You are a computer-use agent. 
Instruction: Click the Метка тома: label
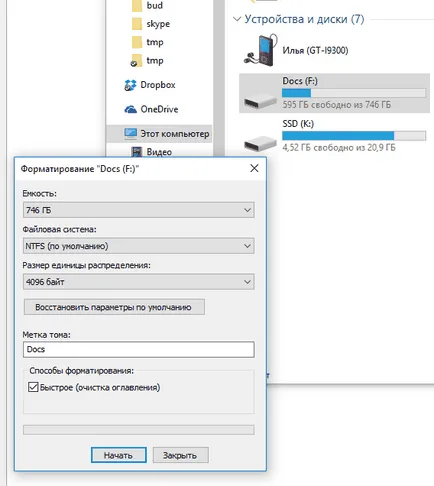[47, 335]
